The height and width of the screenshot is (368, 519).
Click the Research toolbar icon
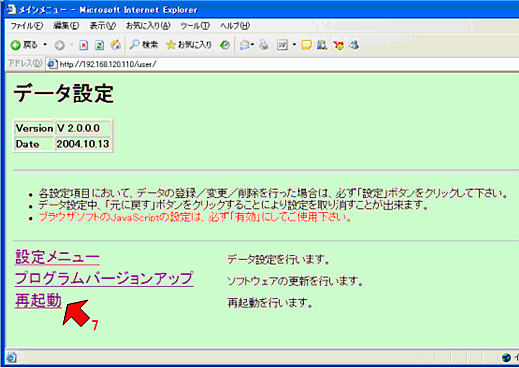coord(322,45)
